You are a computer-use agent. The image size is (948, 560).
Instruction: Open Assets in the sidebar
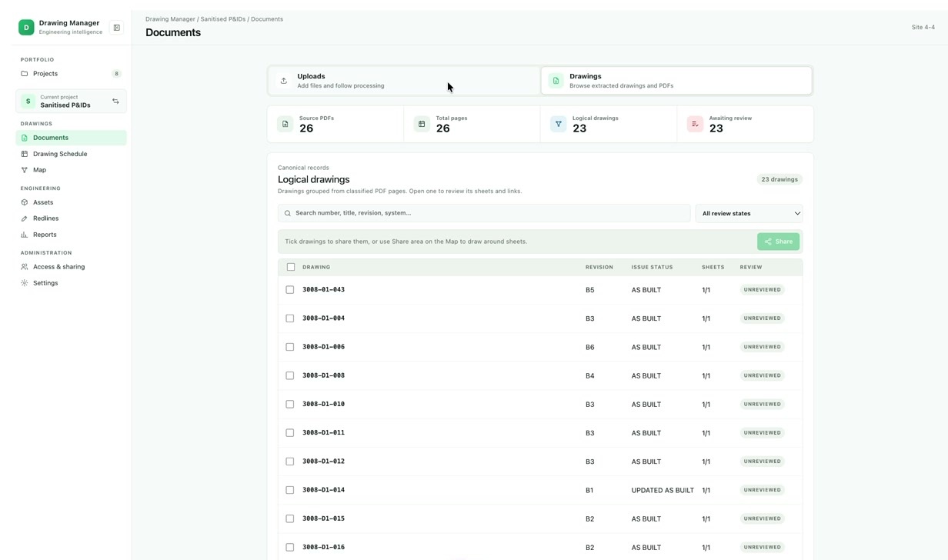click(72, 202)
